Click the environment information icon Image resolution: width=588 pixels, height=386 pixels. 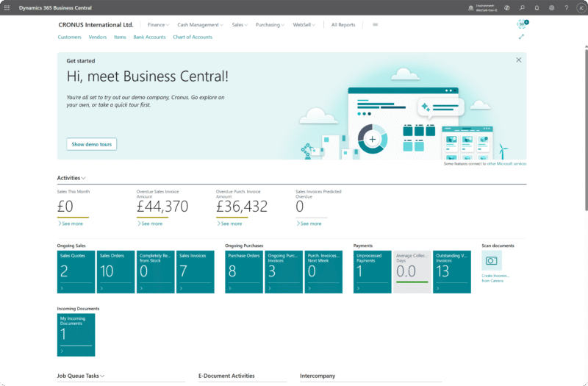pyautogui.click(x=470, y=8)
